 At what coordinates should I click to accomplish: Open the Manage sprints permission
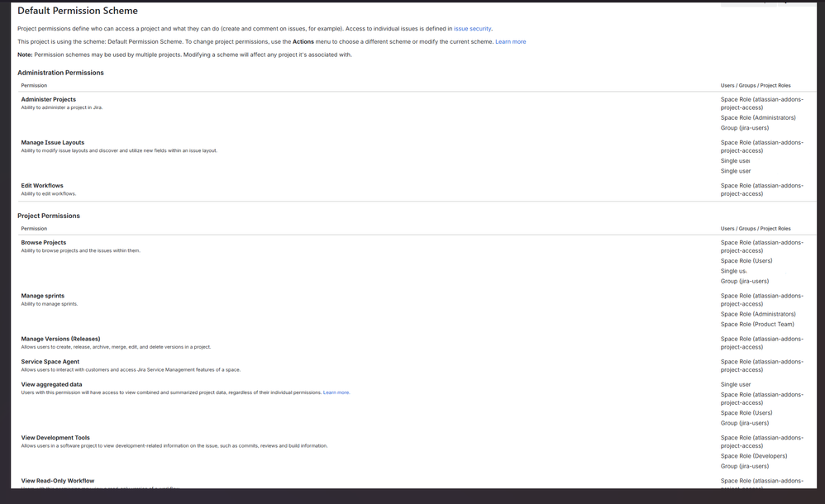[x=45, y=295]
